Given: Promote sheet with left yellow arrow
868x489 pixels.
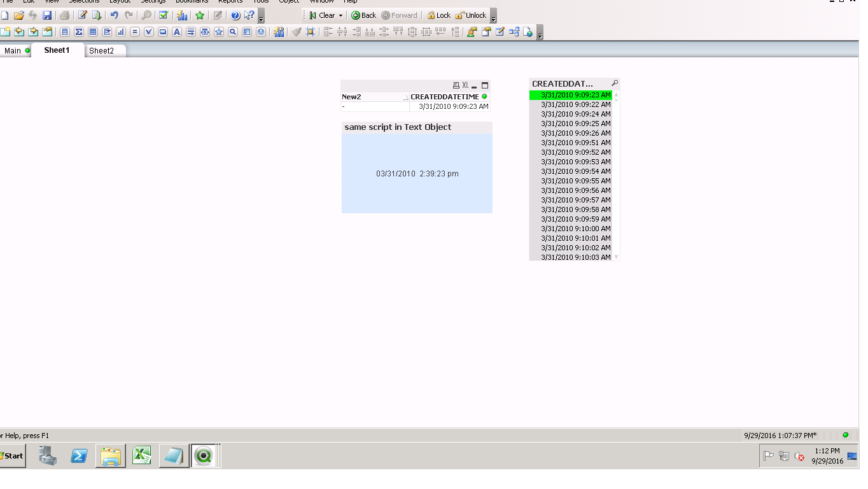Looking at the screenshot, I should pyautogui.click(x=19, y=32).
